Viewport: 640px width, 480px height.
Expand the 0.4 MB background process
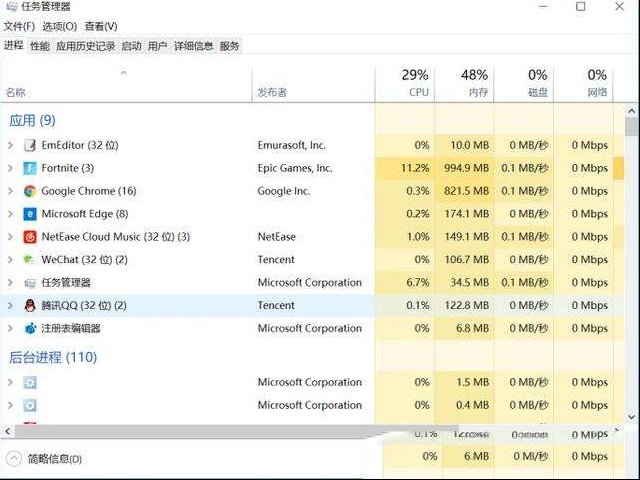point(10,405)
